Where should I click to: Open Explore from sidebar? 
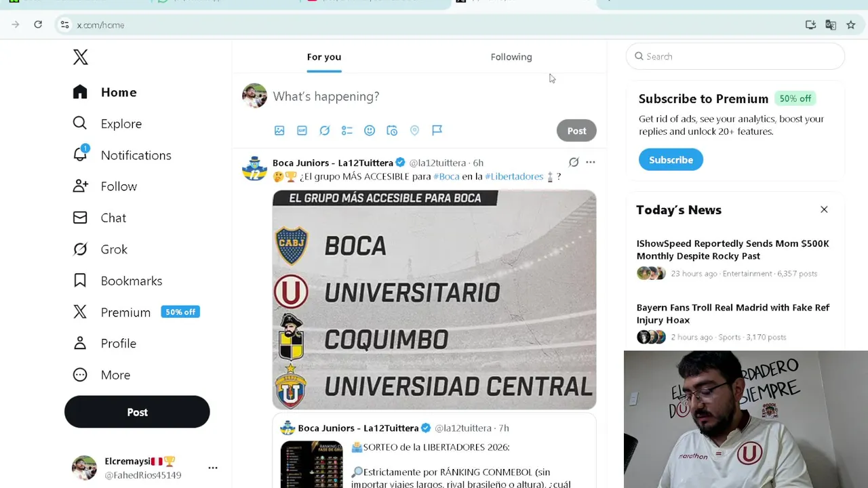pyautogui.click(x=107, y=123)
